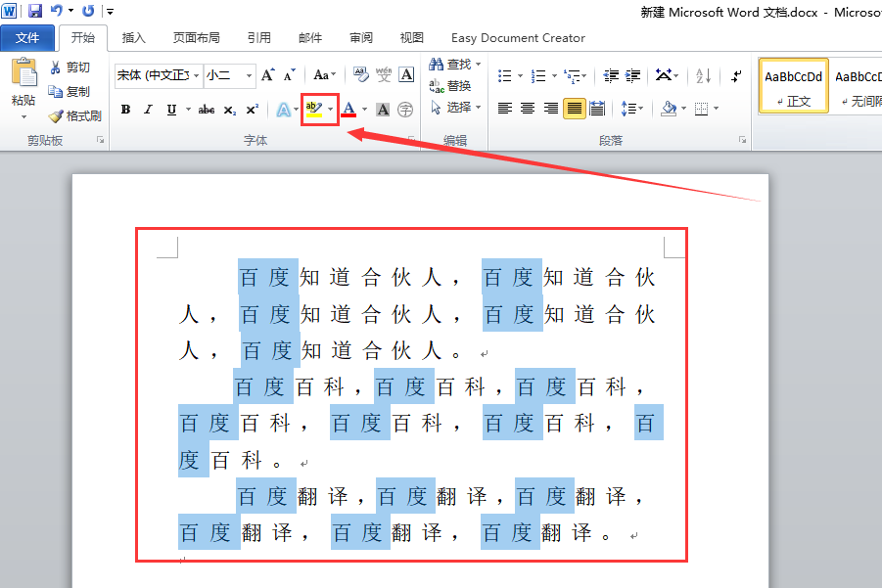This screenshot has width=882, height=588.
Task: Toggle Bold formatting
Action: tap(126, 109)
